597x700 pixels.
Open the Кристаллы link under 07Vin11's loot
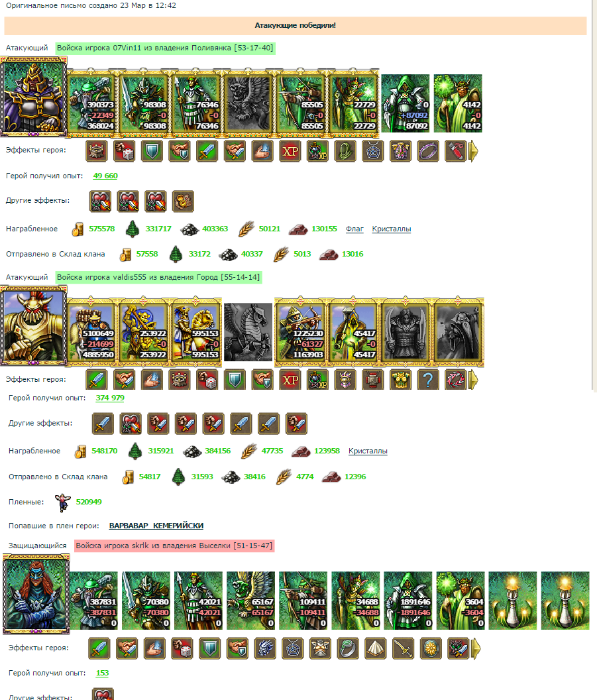coord(392,229)
